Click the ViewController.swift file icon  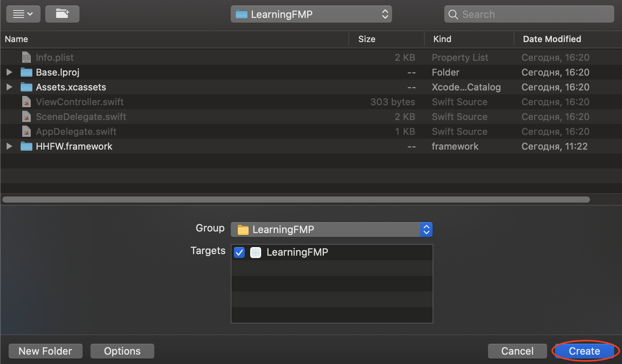click(26, 102)
